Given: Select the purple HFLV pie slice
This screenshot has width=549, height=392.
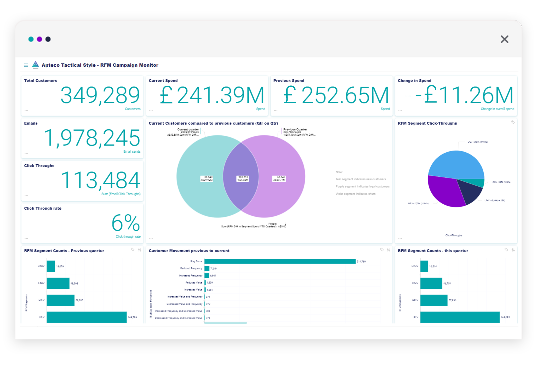Looking at the screenshot, I should pyautogui.click(x=444, y=192).
